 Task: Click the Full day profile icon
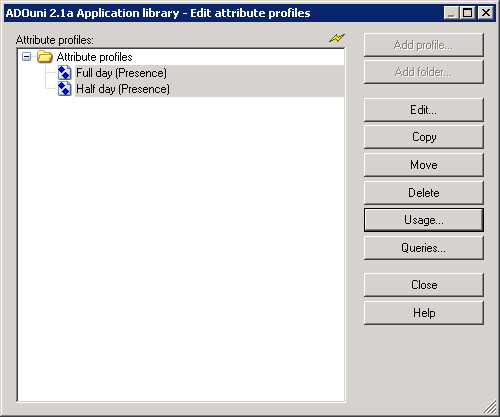(64, 73)
